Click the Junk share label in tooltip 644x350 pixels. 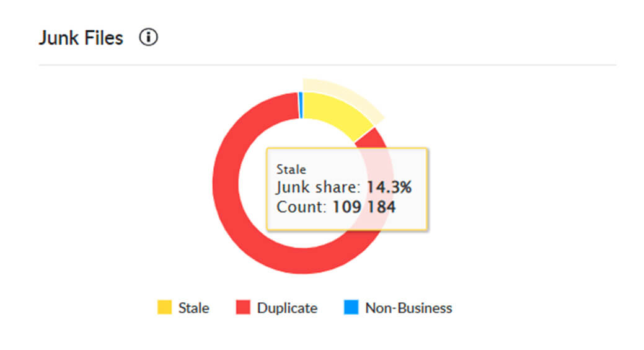click(317, 187)
